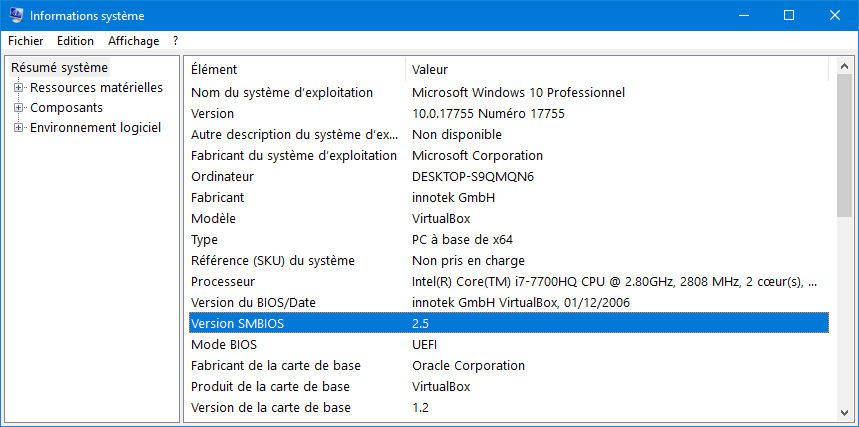Close the Informations système window
Screen dimensions: 859x427
[835, 15]
